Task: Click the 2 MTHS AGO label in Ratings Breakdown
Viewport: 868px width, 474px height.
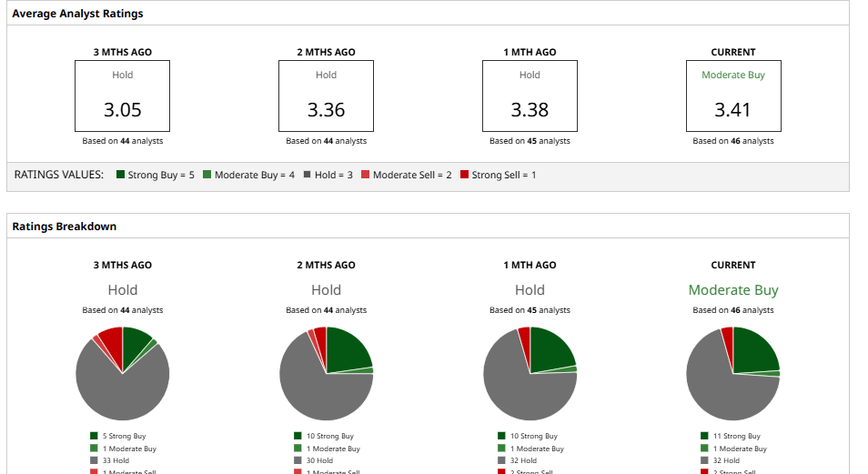Action: [x=326, y=265]
